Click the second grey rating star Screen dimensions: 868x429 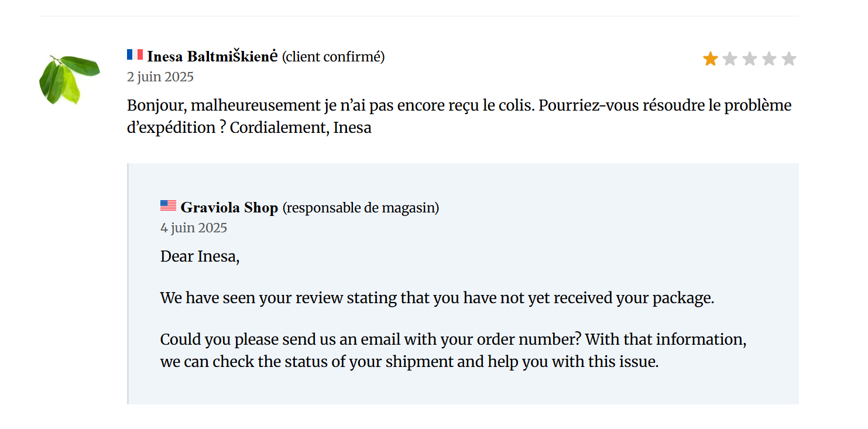(730, 59)
